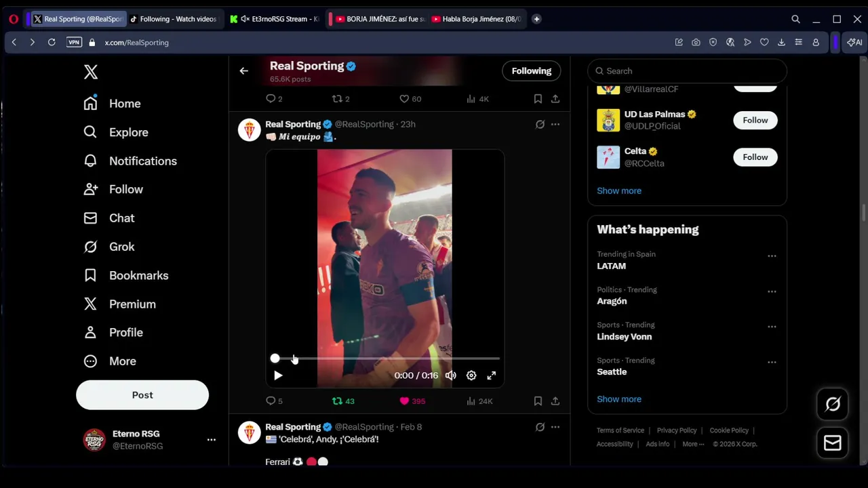Open options for the Seattle trend

pos(772,362)
